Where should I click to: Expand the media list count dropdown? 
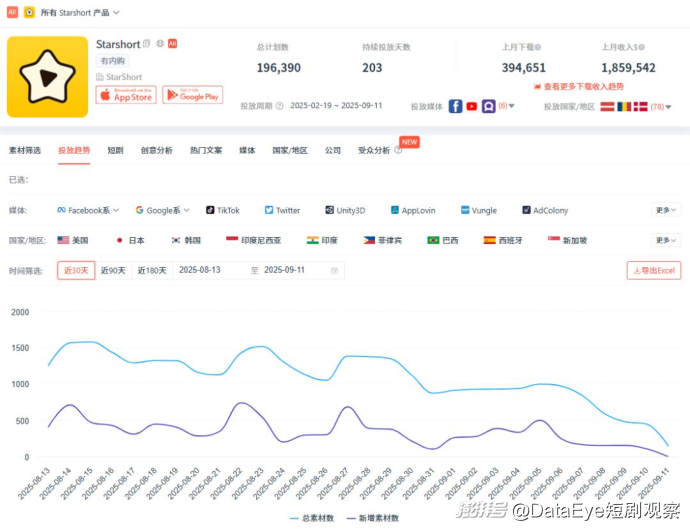pyautogui.click(x=506, y=106)
